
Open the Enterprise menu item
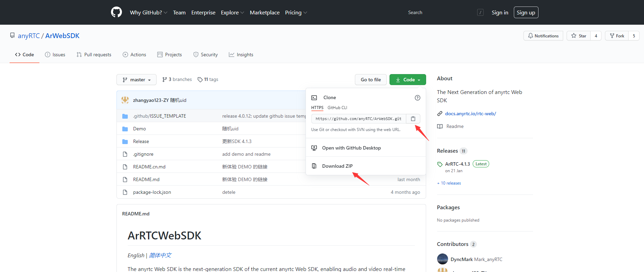point(203,12)
